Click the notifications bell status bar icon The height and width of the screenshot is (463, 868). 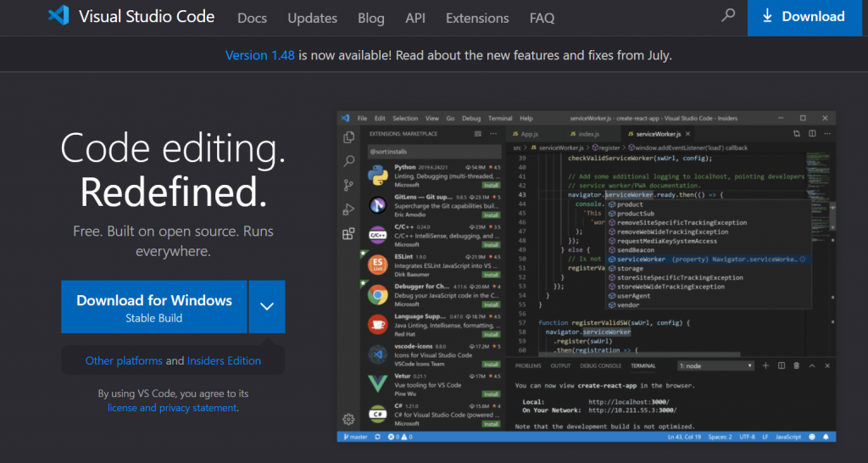pos(826,437)
